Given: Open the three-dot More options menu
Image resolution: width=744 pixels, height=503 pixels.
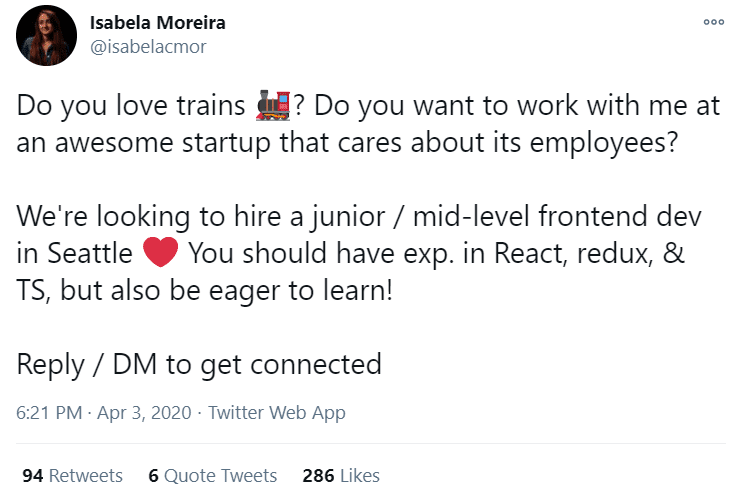Looking at the screenshot, I should click(713, 23).
